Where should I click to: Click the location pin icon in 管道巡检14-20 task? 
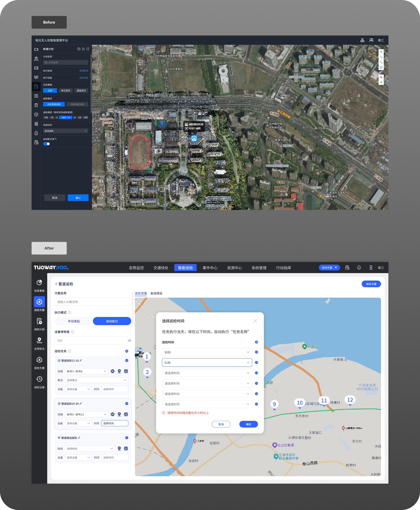coord(119,414)
